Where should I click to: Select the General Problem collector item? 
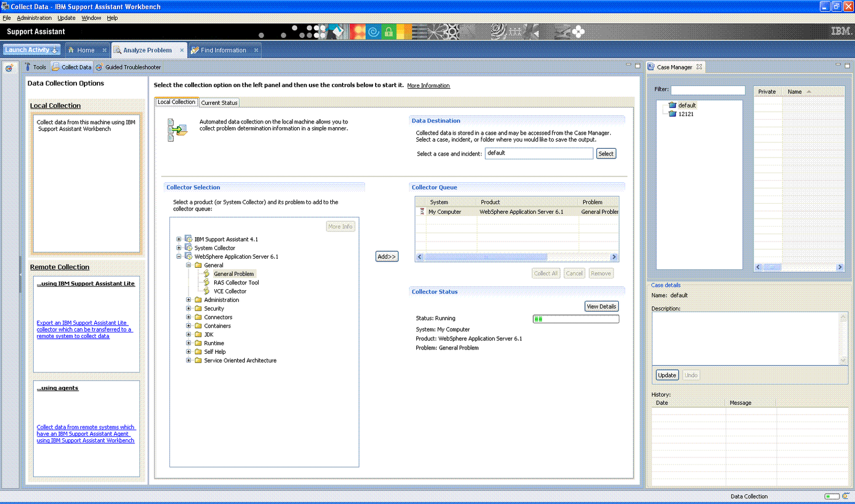pyautogui.click(x=234, y=274)
